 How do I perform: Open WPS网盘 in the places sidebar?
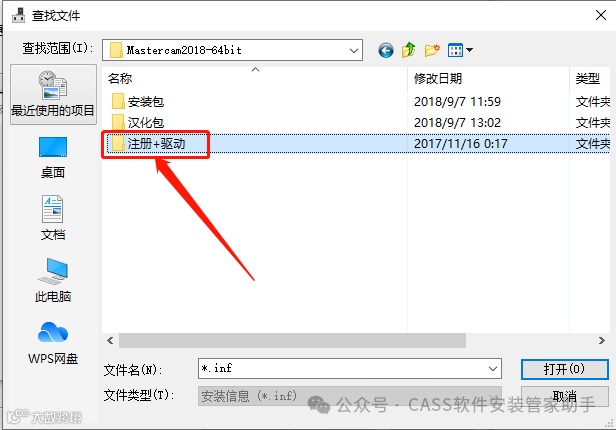coord(53,343)
